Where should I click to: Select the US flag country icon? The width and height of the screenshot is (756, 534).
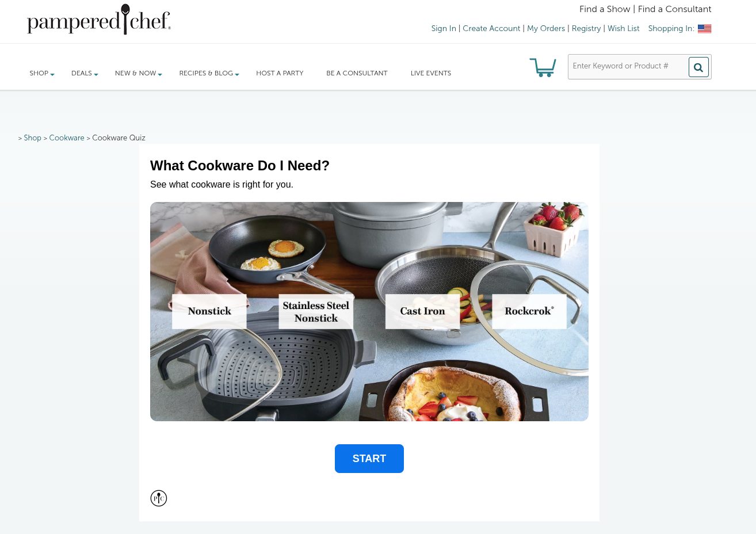(x=704, y=29)
